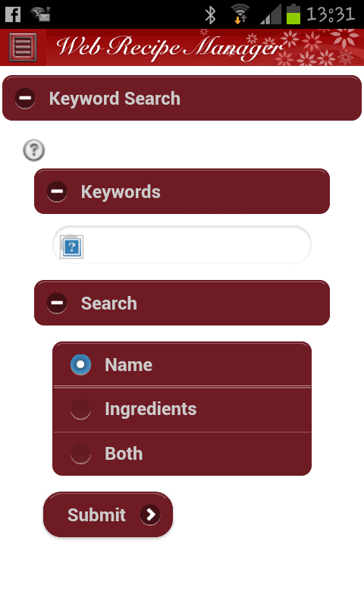Tap the blue question mark image in keywords field
The height and width of the screenshot is (607, 364).
[x=71, y=246]
